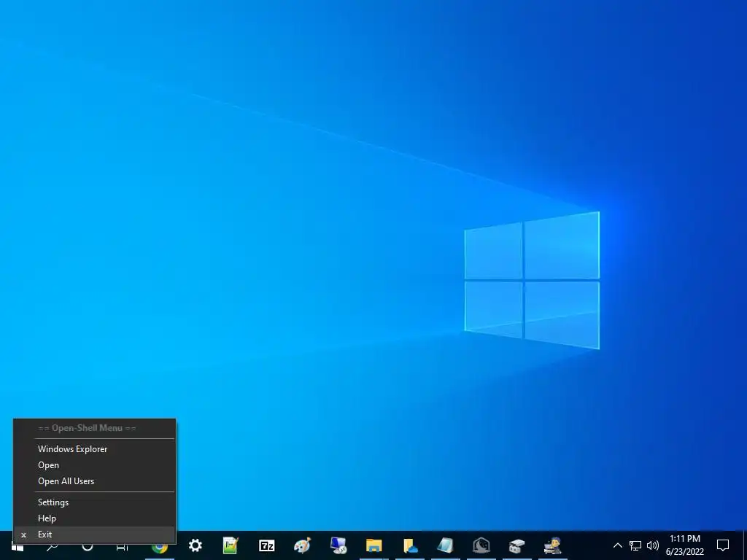This screenshot has height=560, width=747.
Task: Click the folder with cloud taskbar icon
Action: tap(410, 545)
